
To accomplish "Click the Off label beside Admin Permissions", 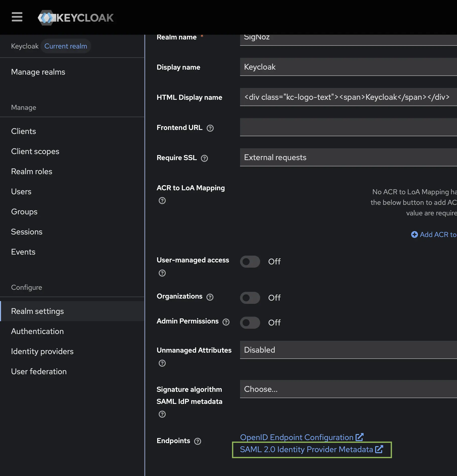I will coord(274,323).
